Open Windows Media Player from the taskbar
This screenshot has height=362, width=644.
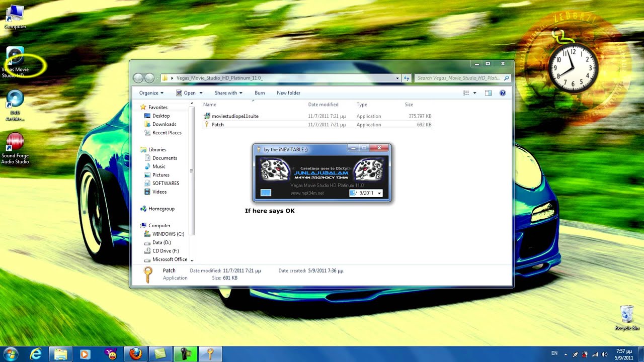coord(85,354)
